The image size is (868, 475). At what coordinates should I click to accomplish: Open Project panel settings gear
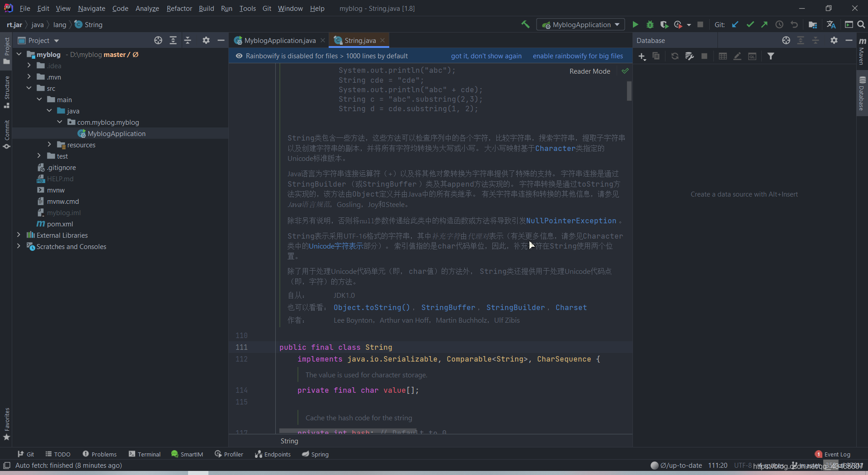(206, 40)
